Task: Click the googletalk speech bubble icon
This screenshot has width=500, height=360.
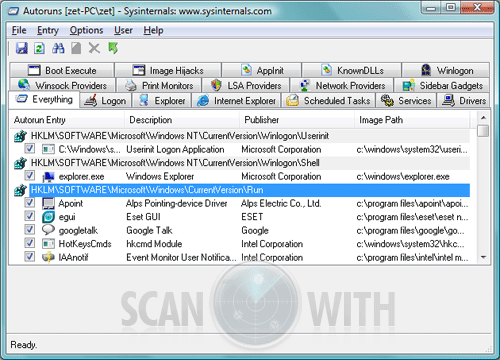Action: (48, 230)
